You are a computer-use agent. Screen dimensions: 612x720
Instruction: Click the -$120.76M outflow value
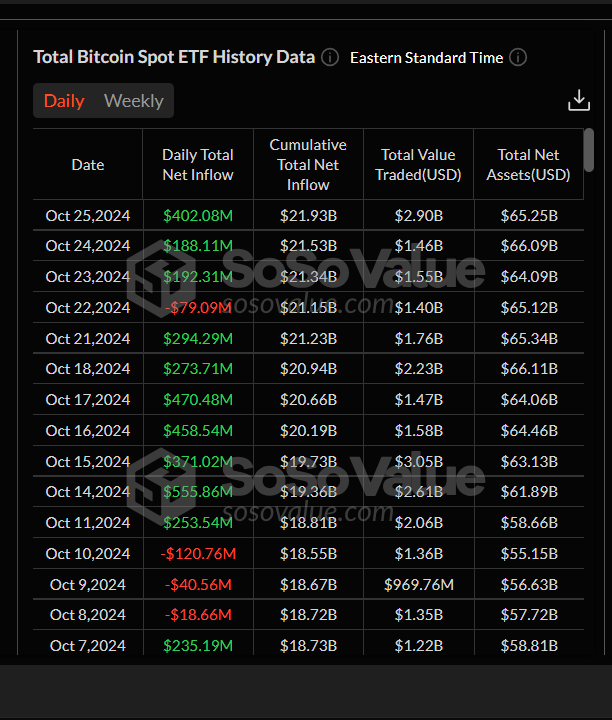tap(198, 554)
